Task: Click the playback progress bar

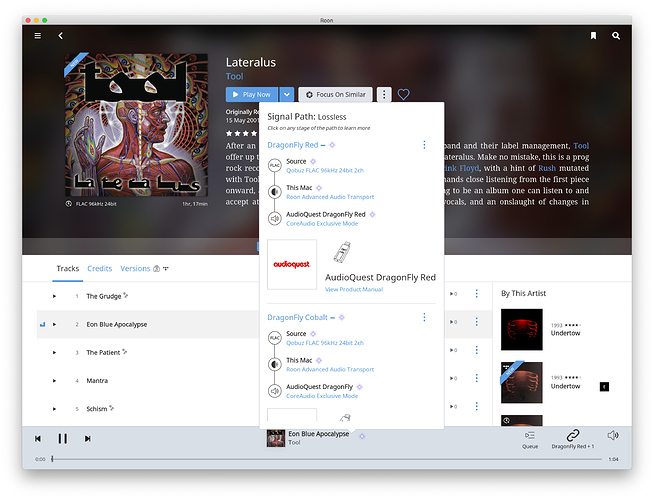Action: point(327,459)
